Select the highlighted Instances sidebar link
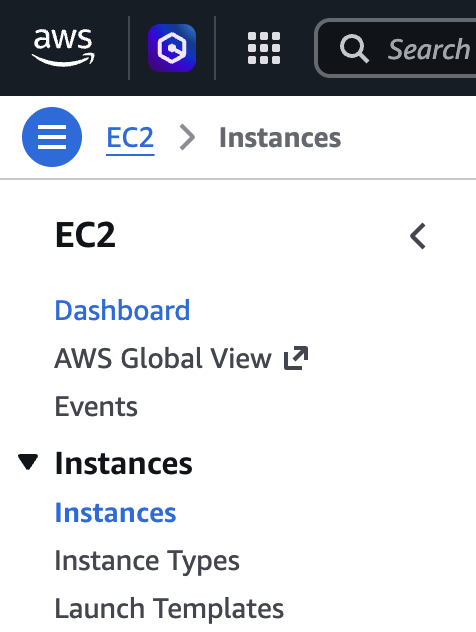Image resolution: width=476 pixels, height=632 pixels. point(116,513)
